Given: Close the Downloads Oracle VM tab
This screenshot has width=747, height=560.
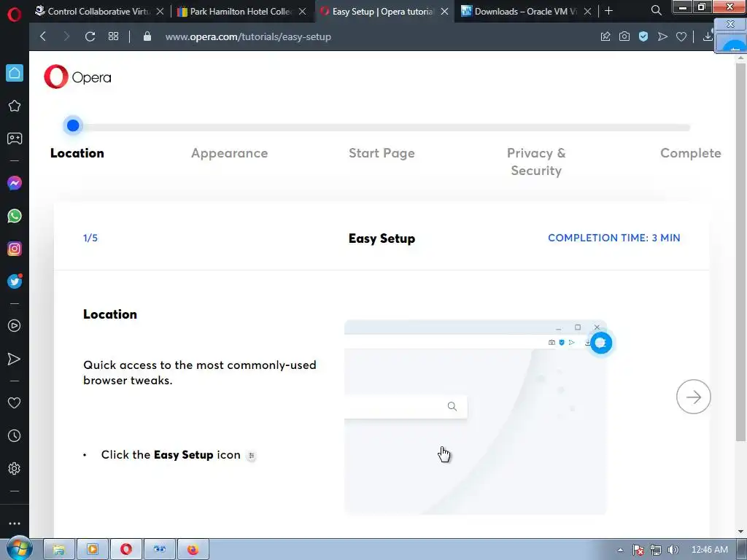Looking at the screenshot, I should [588, 12].
